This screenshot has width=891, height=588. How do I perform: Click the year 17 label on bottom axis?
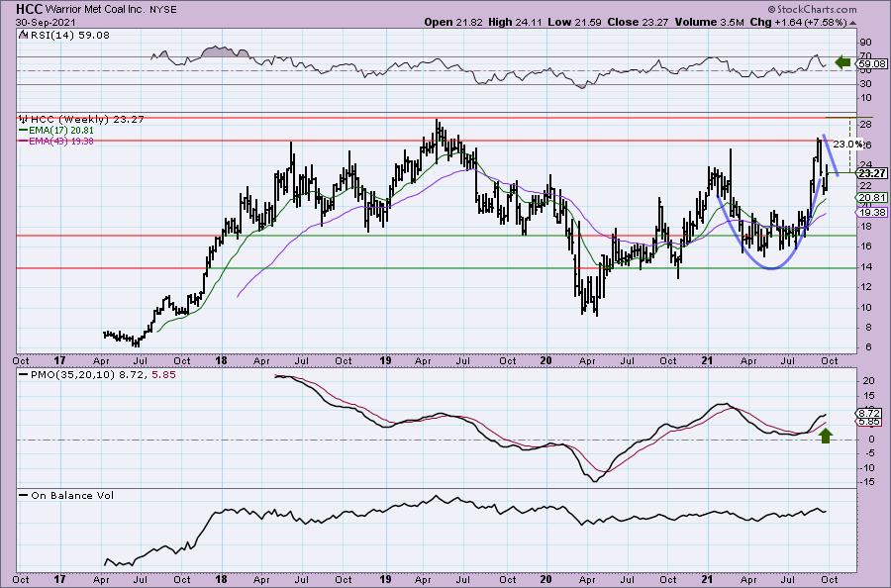tap(59, 579)
